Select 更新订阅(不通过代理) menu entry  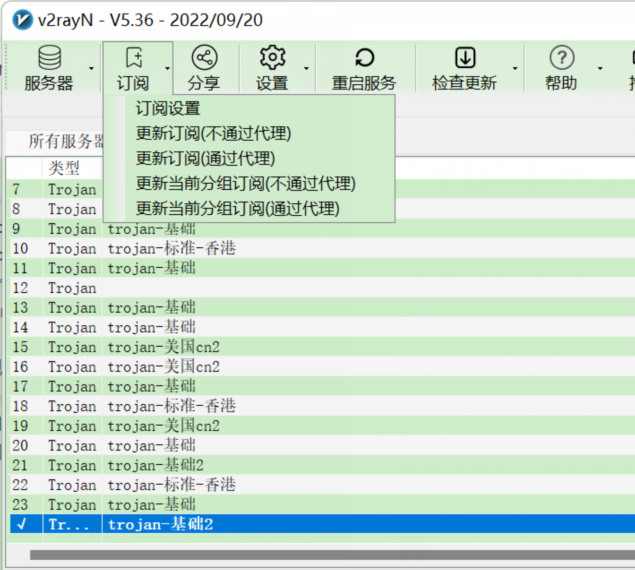(x=213, y=133)
